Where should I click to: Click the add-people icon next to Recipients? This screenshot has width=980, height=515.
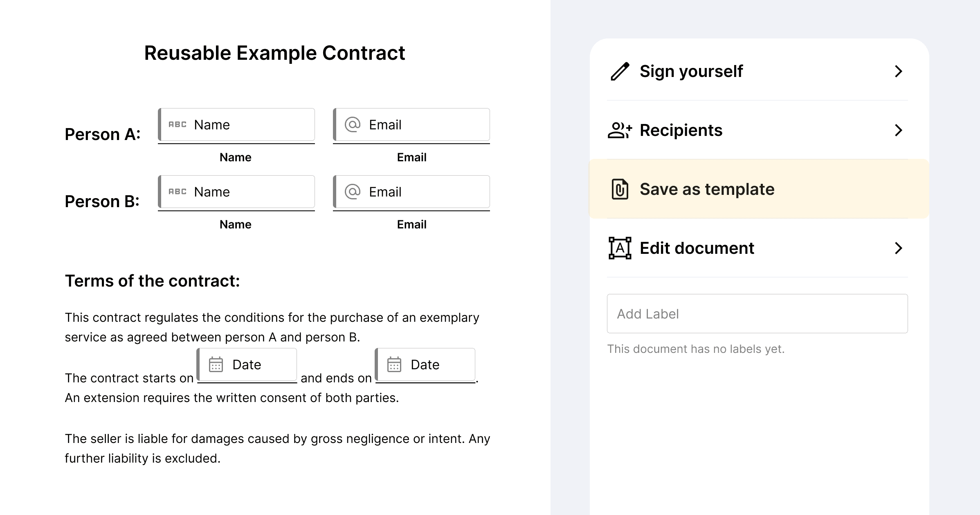tap(620, 130)
